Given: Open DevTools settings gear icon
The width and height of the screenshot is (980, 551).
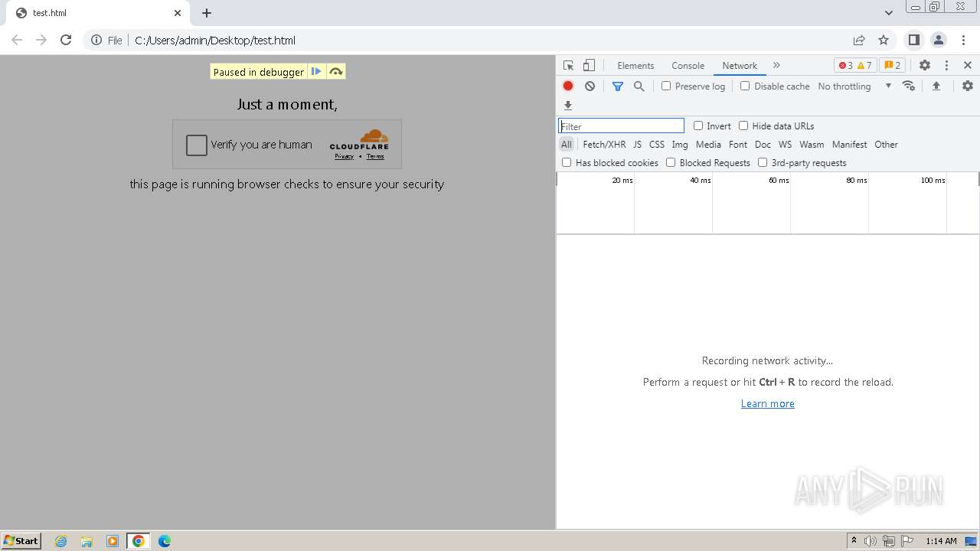Looking at the screenshot, I should click(925, 65).
